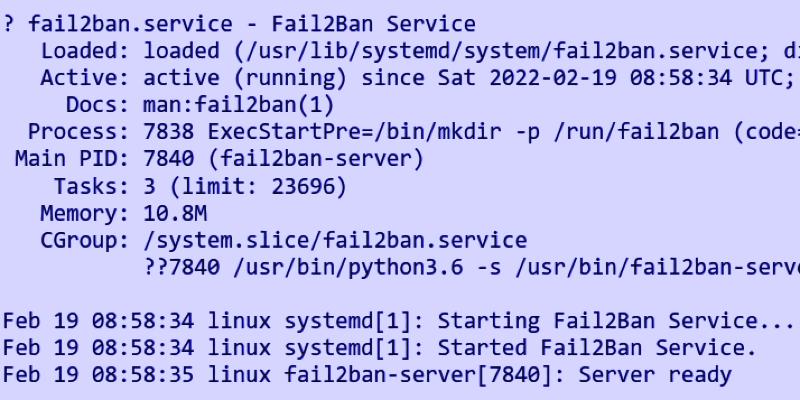Click the Tasks limit 23696 value
This screenshot has height=400, width=800.
click(x=303, y=186)
